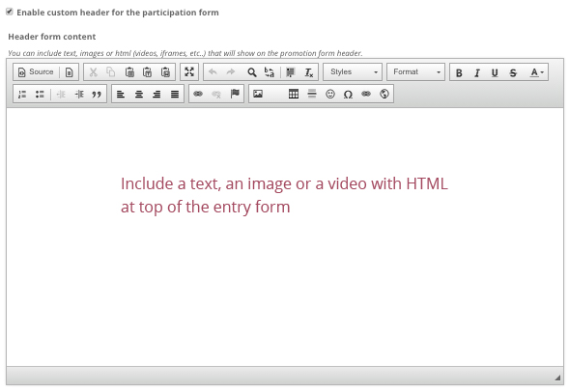
Task: Click the Remove Format icon
Action: tap(308, 72)
